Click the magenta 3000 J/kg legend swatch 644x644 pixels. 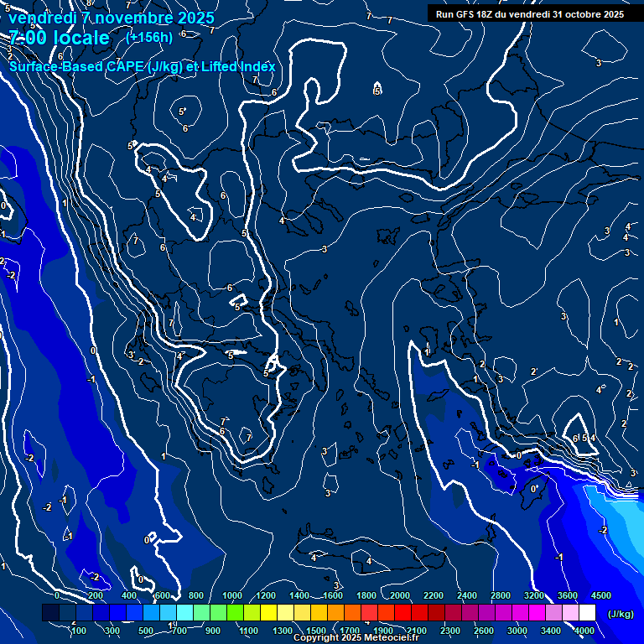point(520,614)
